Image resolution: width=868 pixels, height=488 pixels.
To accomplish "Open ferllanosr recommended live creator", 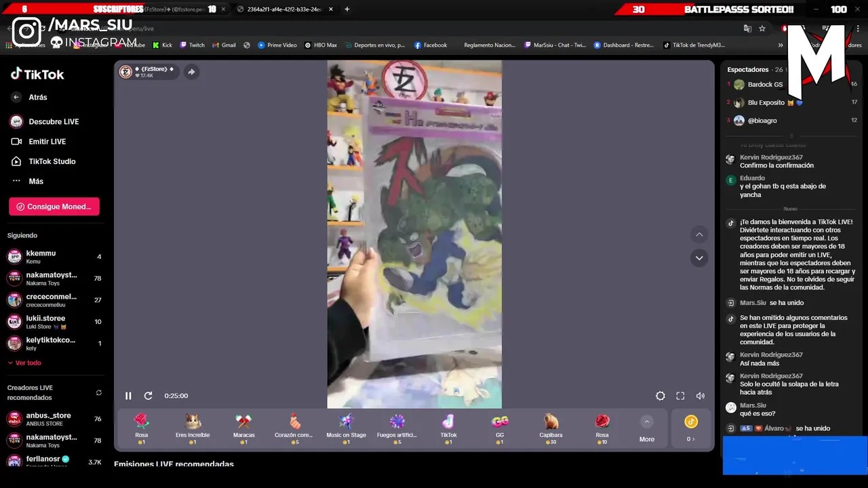I will (54, 462).
